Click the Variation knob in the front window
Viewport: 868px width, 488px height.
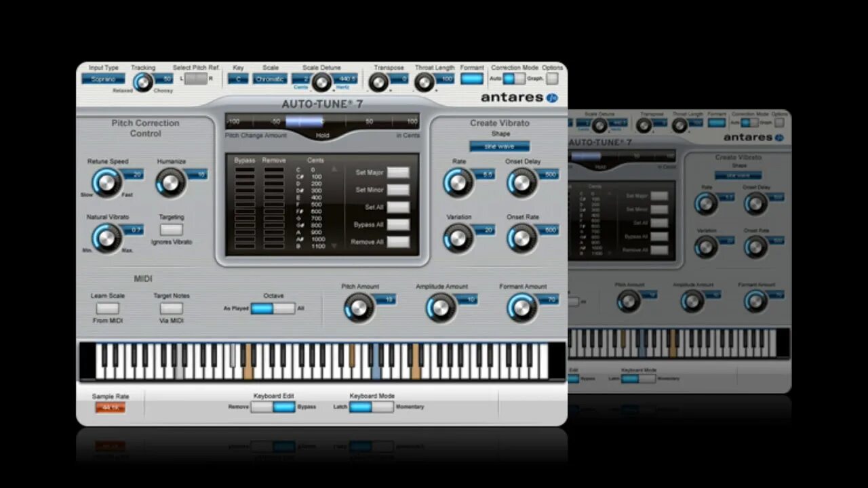click(x=458, y=238)
